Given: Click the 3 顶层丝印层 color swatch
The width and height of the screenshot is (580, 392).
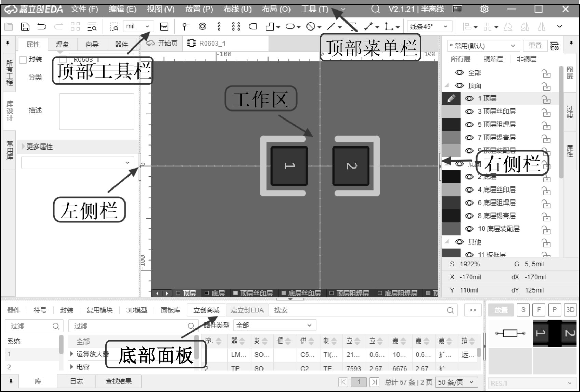Looking at the screenshot, I should pos(451,112).
